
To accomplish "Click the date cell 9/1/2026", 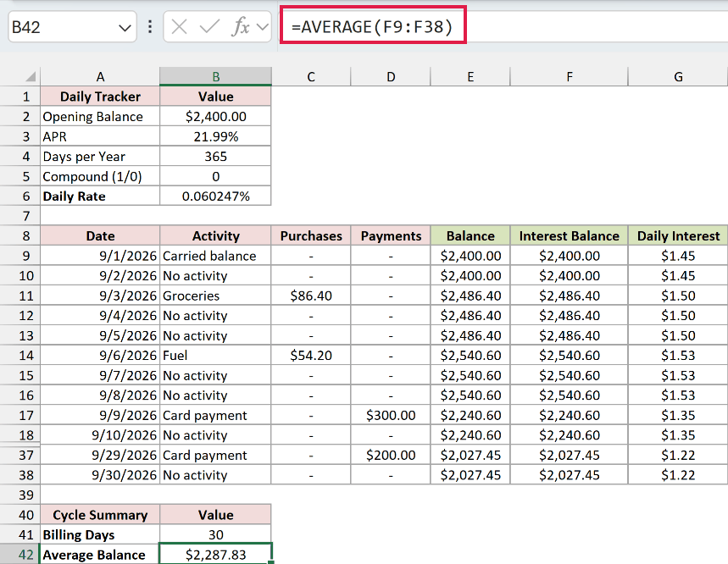I will 100,256.
